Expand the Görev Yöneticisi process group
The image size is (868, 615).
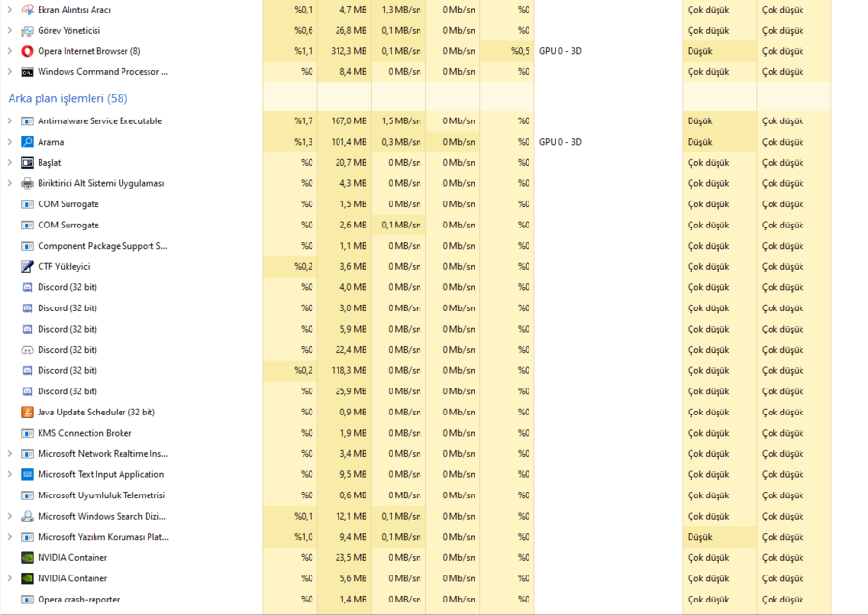click(x=10, y=31)
